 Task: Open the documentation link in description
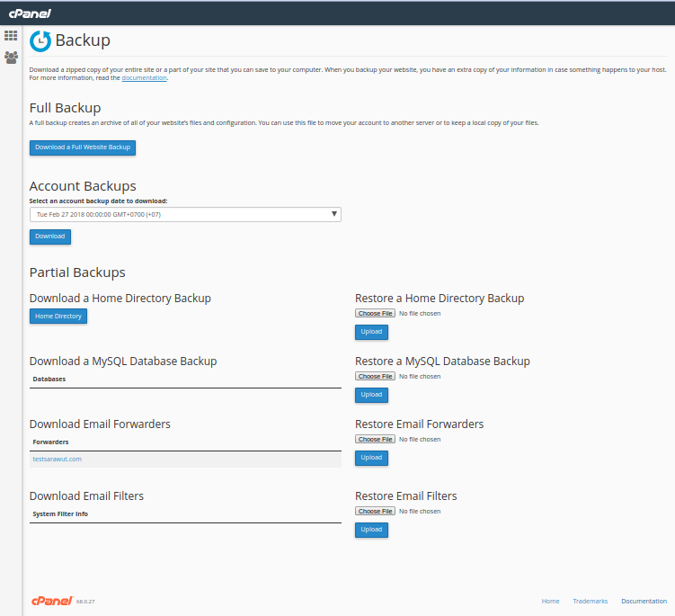pyautogui.click(x=144, y=78)
